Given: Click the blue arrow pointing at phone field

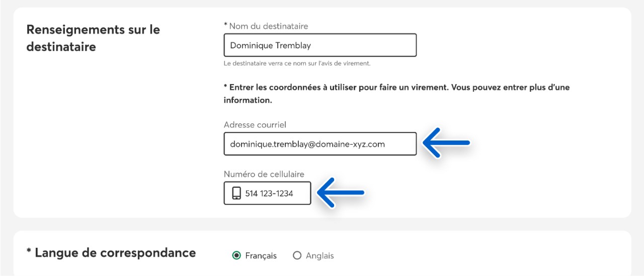Looking at the screenshot, I should coord(341,192).
